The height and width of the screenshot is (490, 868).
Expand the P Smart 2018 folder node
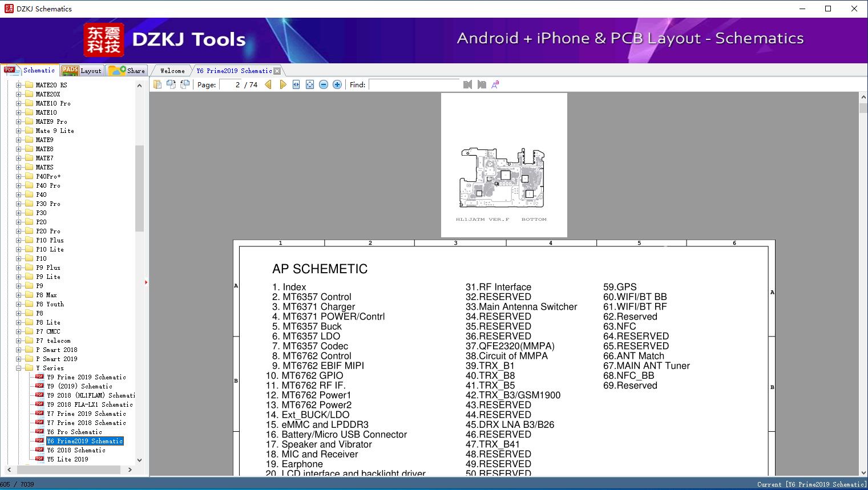point(19,350)
